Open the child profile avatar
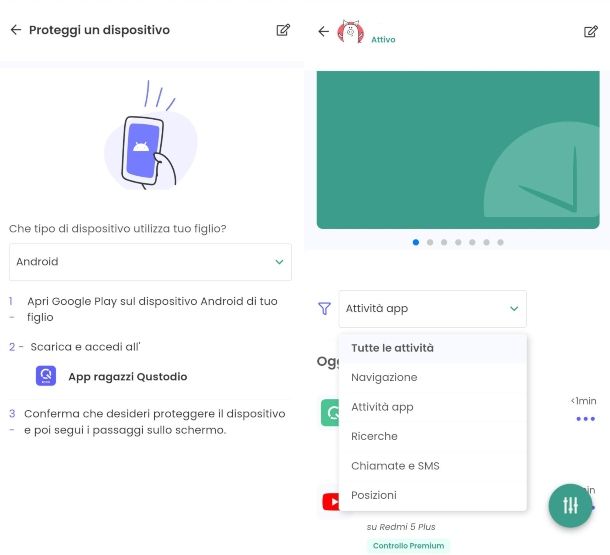Screen dimensions: 610x555 (351, 32)
